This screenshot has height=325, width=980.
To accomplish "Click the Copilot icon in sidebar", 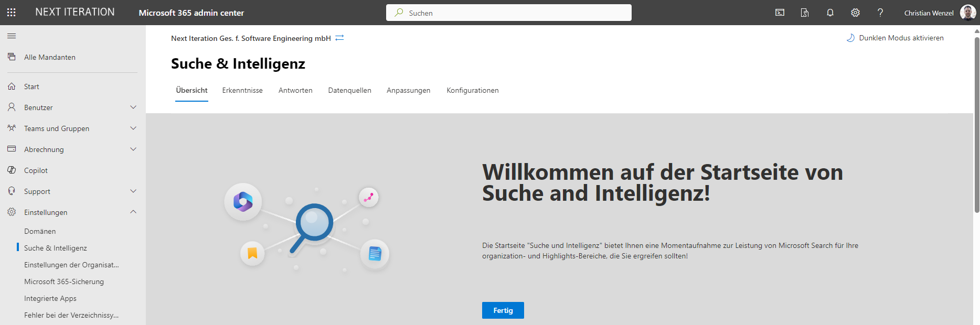I will coord(12,170).
